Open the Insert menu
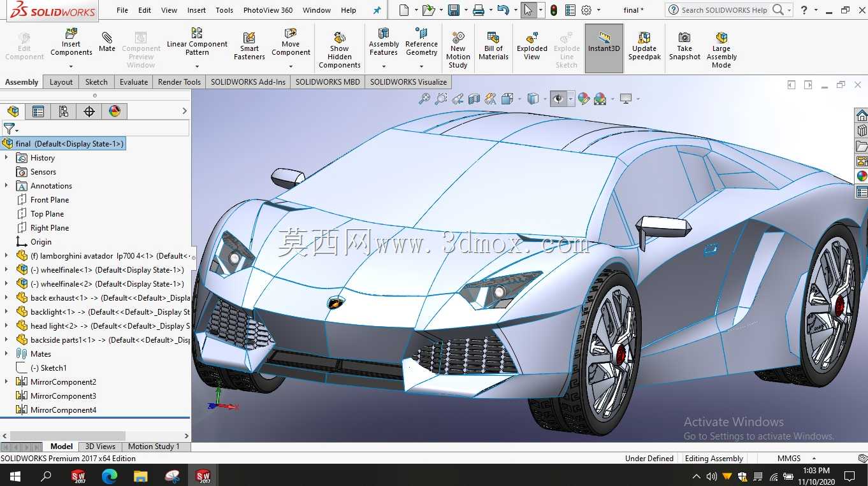 pos(196,10)
